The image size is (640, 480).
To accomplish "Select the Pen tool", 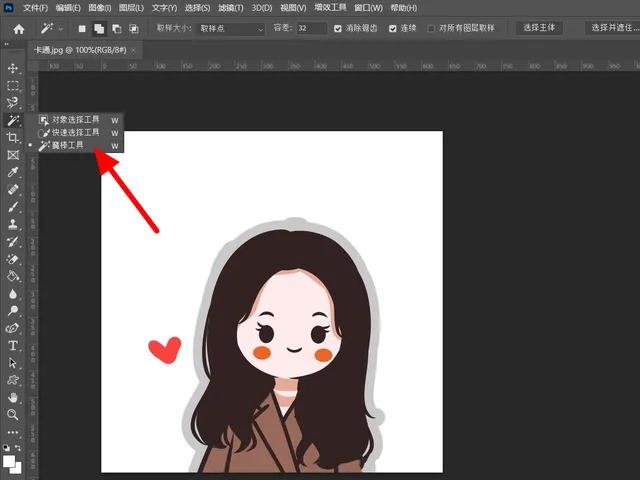I will coord(13,328).
